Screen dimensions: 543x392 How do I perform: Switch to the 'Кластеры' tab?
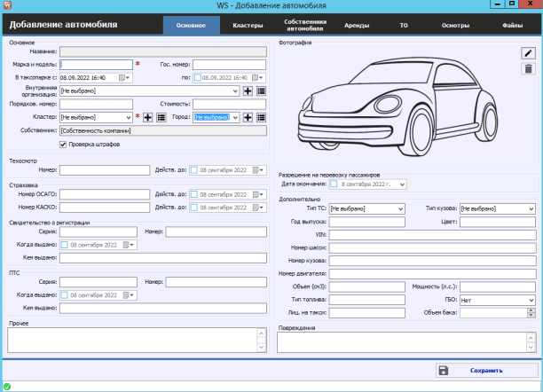[248, 26]
